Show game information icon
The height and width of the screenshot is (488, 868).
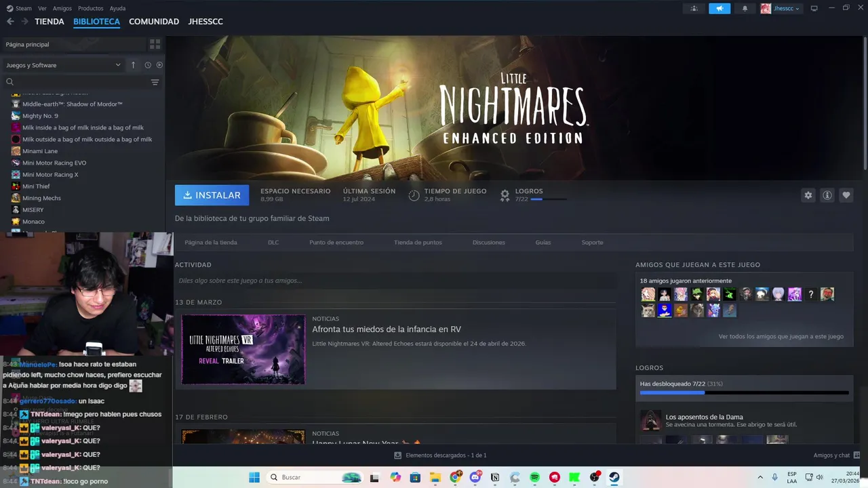827,195
